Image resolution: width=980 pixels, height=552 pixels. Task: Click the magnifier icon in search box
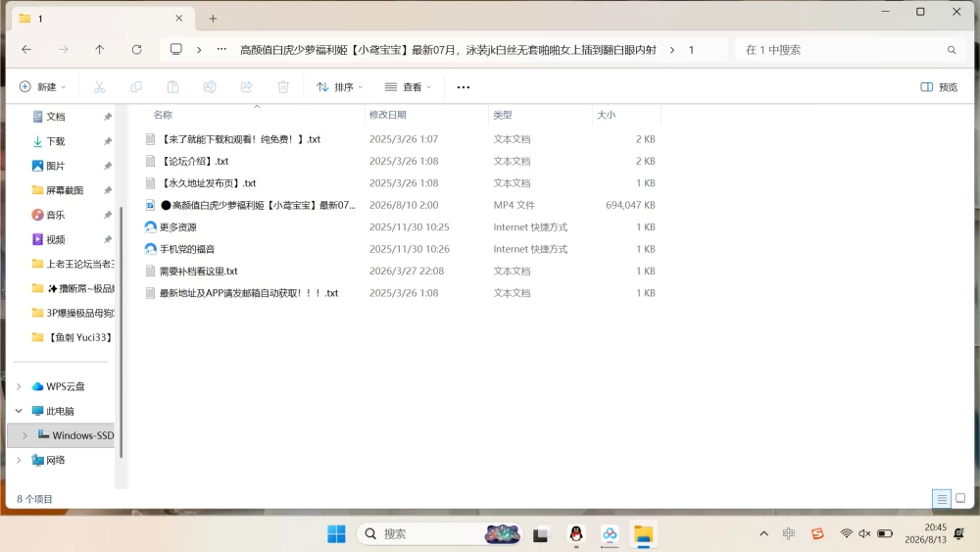[952, 50]
